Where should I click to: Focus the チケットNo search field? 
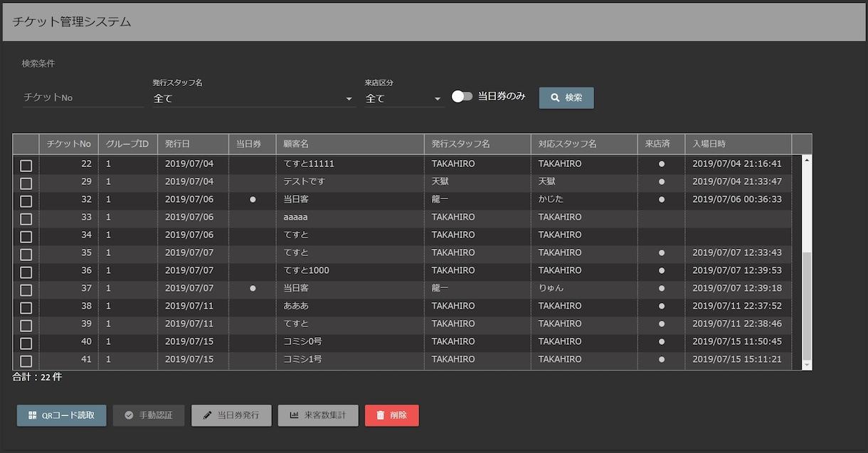click(83, 97)
